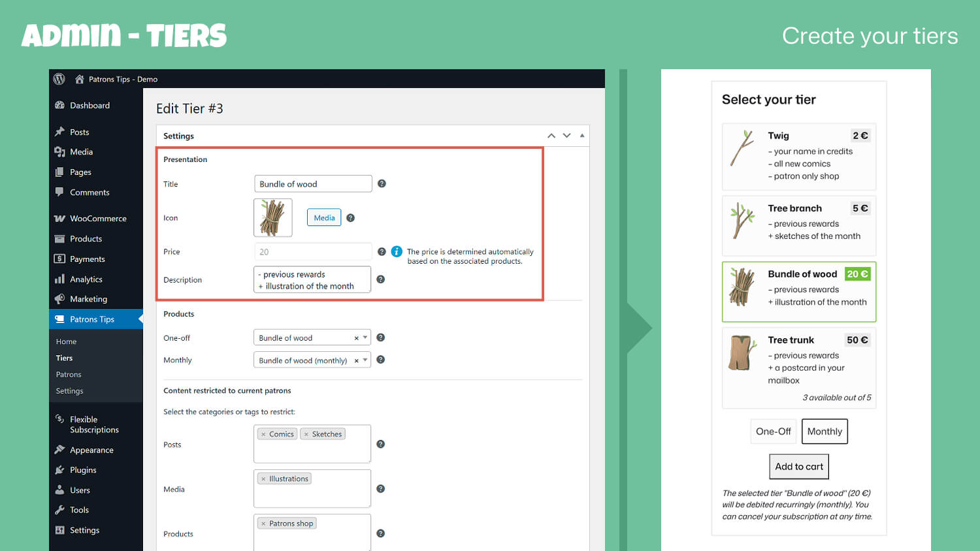Image resolution: width=980 pixels, height=551 pixels.
Task: Click the bottom Settings sidebar icon
Action: tap(59, 529)
